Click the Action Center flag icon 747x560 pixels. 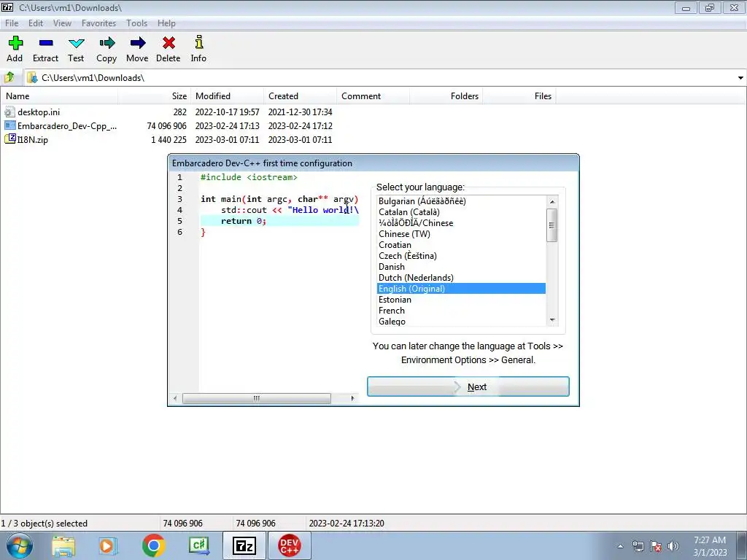pos(656,546)
